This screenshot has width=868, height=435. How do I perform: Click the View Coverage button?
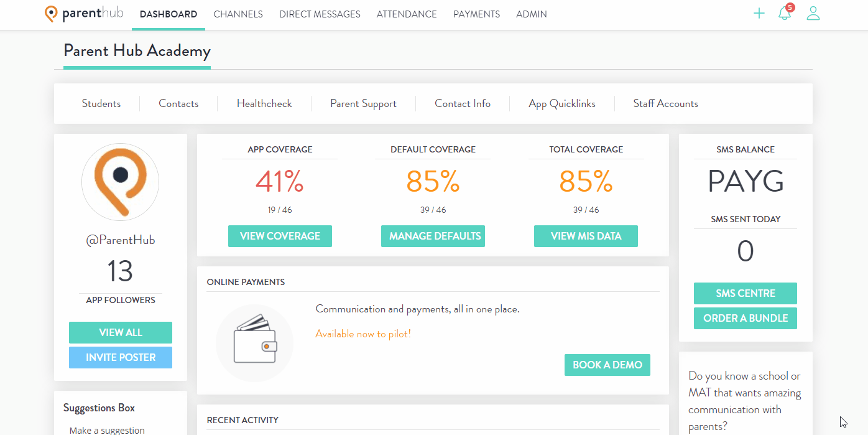pos(280,236)
